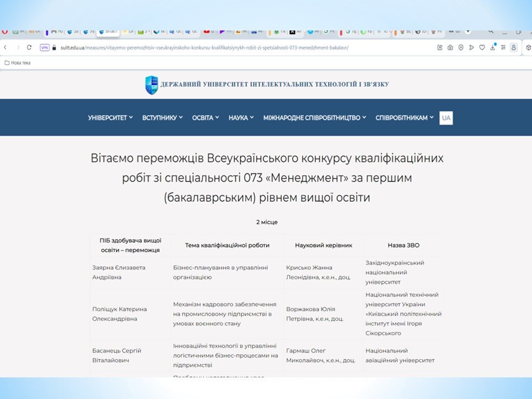Click the university shield logo
Viewport: 532px width, 399px height.
pyautogui.click(x=151, y=85)
